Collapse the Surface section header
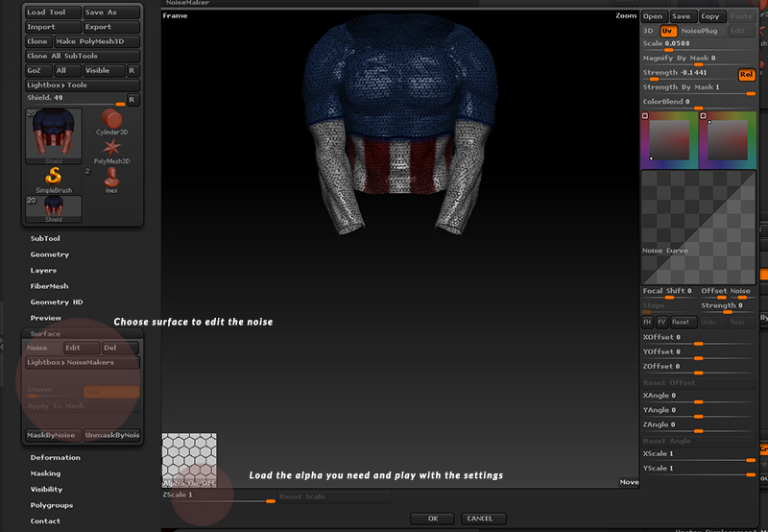The height and width of the screenshot is (532, 768). click(x=45, y=333)
